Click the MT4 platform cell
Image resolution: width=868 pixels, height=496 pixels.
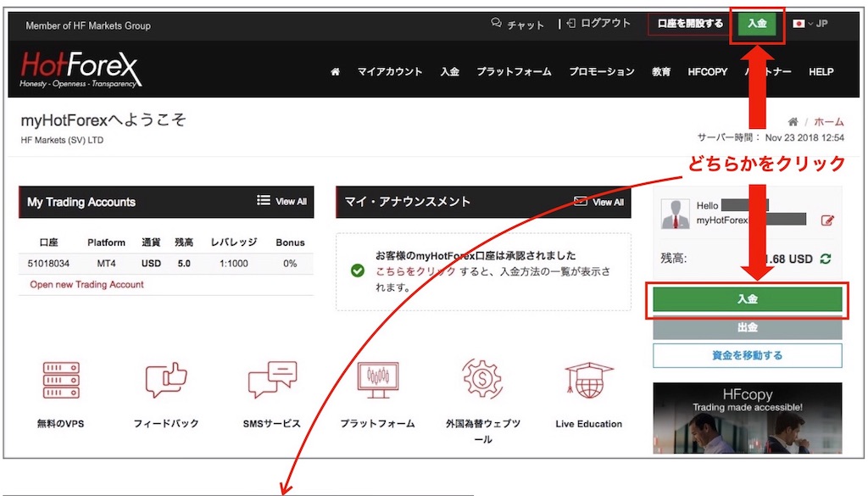tap(106, 264)
